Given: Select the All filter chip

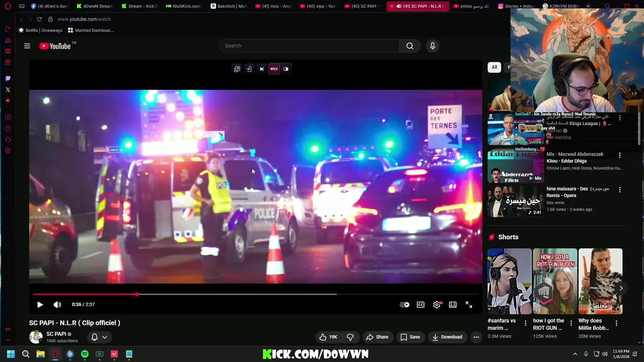Looking at the screenshot, I should pyautogui.click(x=494, y=67).
